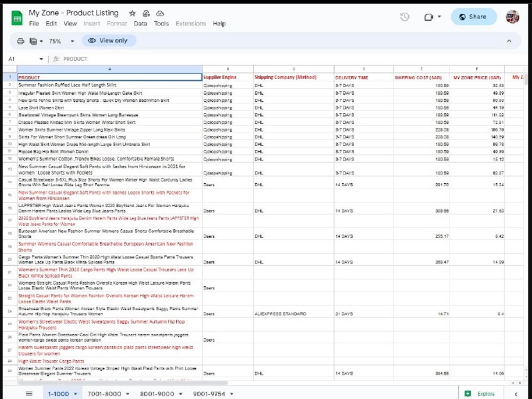Click the Explore button label
The height and width of the screenshot is (399, 532).
[486, 394]
